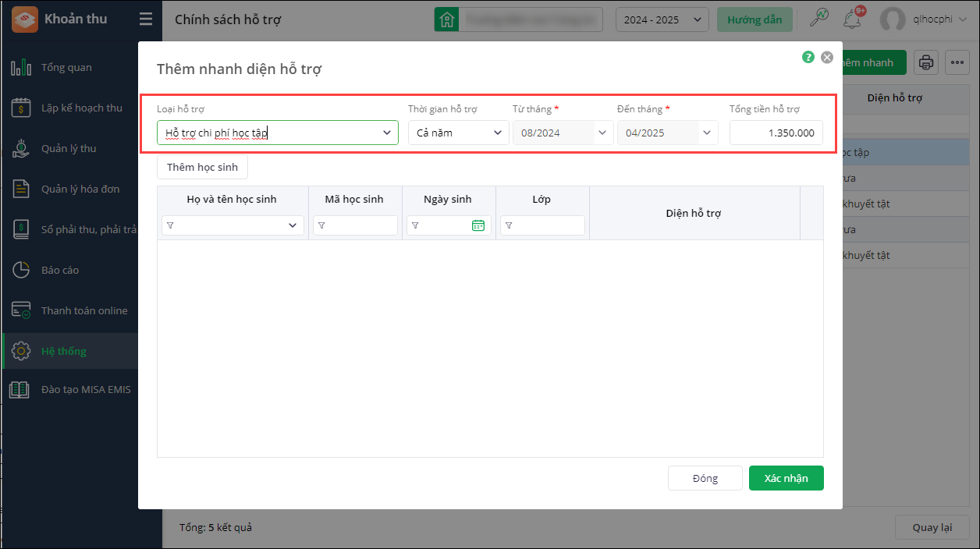Click the Lập kế hoạch thu calendar icon
Image resolution: width=980 pixels, height=549 pixels.
click(x=21, y=108)
